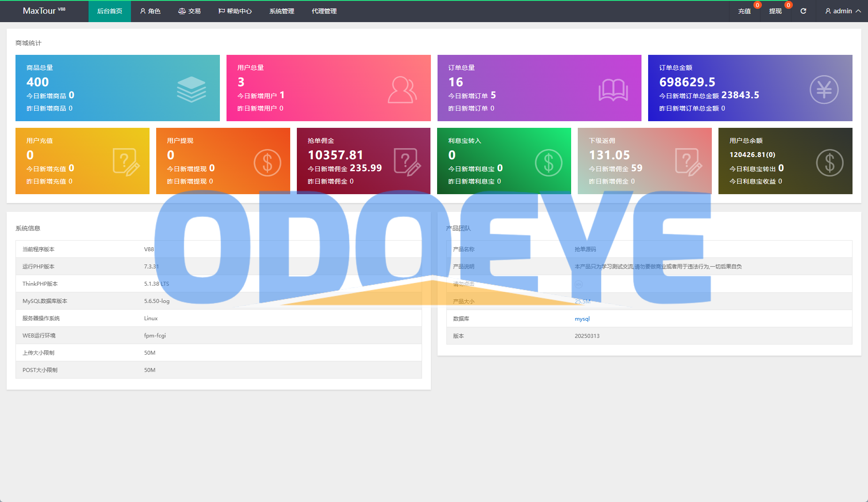
Task: Select the 后台首页 tab
Action: [110, 11]
